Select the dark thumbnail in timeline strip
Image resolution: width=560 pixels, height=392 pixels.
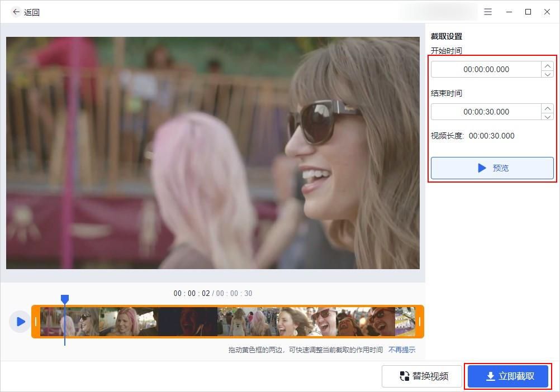(x=188, y=322)
